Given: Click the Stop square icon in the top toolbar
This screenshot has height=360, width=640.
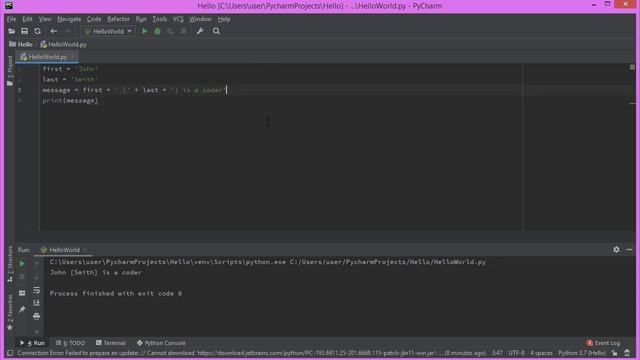Looking at the screenshot, I should (x=184, y=31).
